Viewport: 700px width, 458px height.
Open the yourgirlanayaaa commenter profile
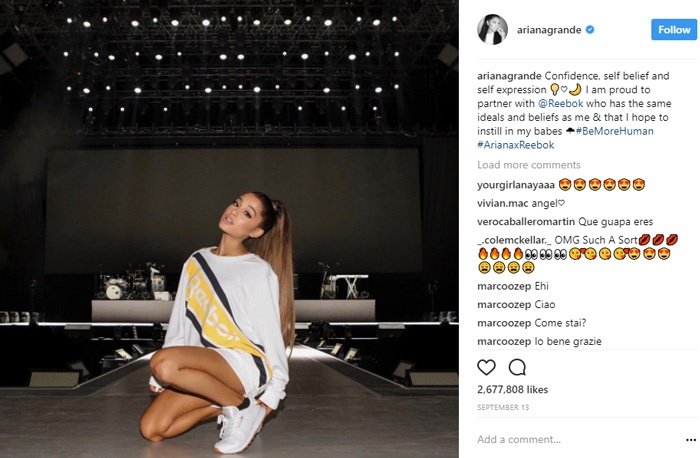[516, 185]
